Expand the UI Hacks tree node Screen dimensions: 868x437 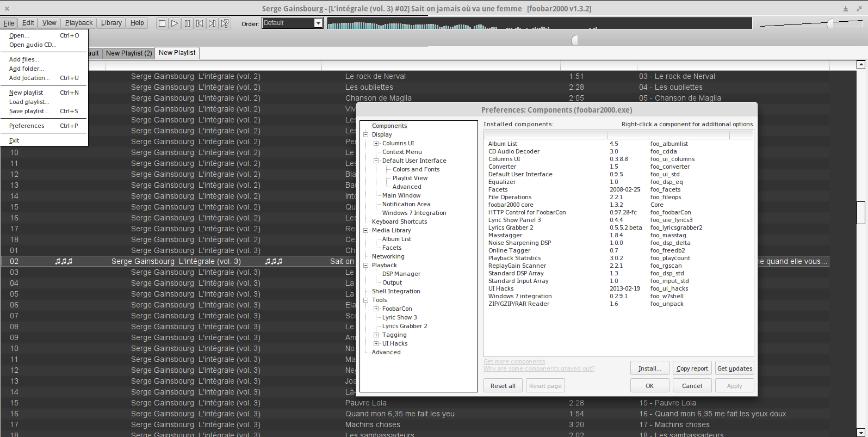tap(376, 344)
